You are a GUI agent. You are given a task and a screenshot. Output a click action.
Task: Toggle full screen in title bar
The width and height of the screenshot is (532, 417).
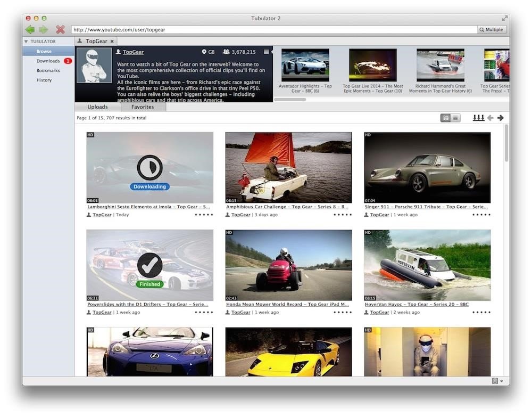[x=504, y=18]
